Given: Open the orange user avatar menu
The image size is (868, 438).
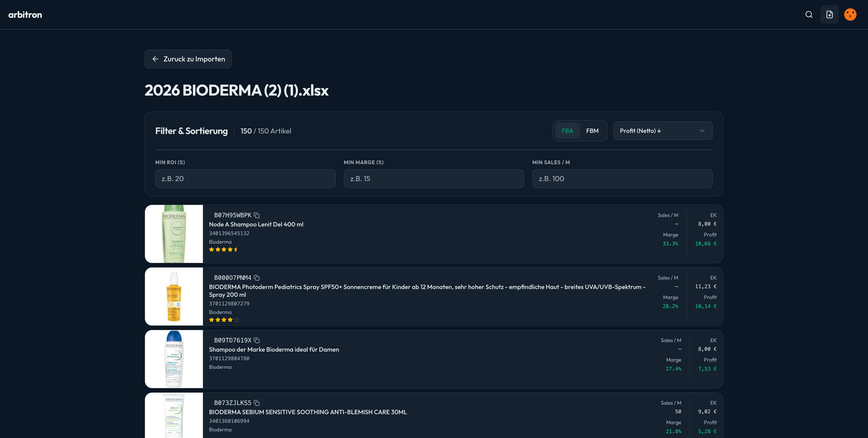Looking at the screenshot, I should coord(850,14).
